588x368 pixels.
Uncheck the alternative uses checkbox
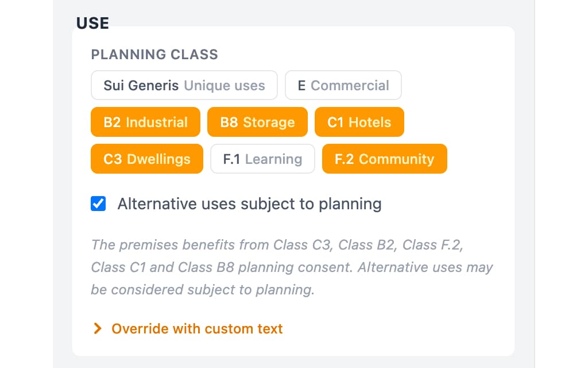[98, 204]
